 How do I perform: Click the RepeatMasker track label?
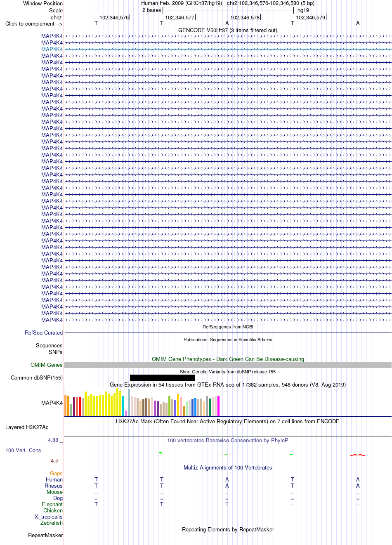point(45,535)
